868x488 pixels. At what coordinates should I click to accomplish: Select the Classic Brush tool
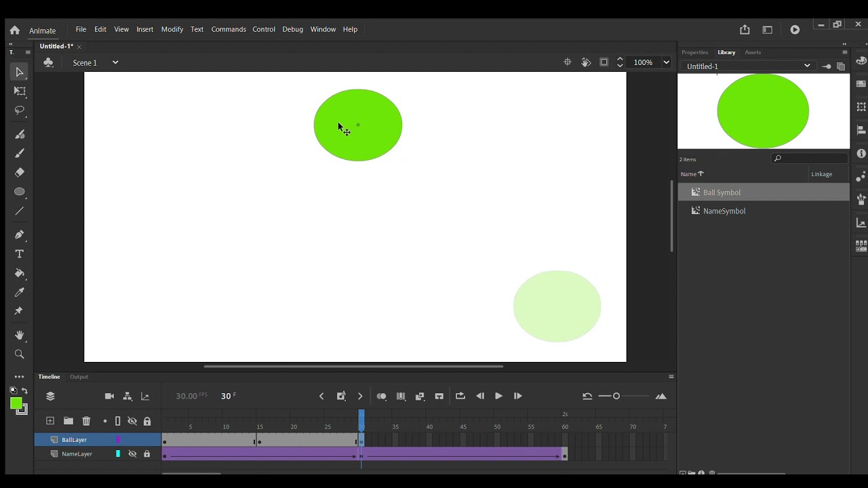point(20,153)
